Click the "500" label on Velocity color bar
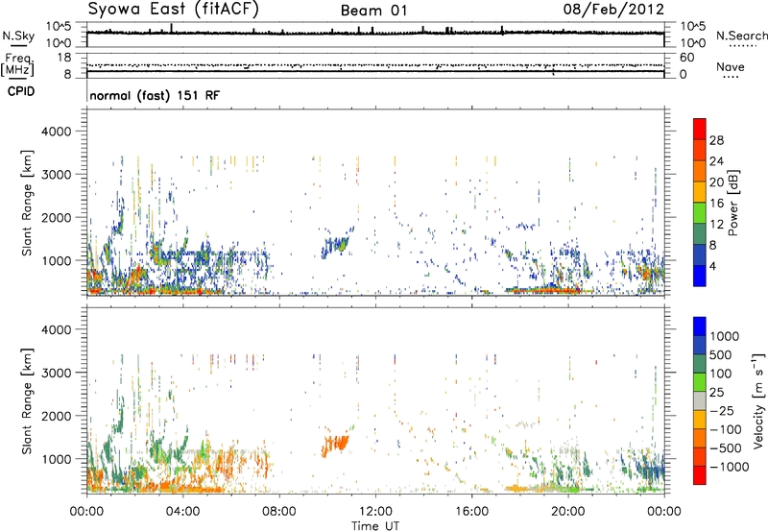 click(x=721, y=354)
